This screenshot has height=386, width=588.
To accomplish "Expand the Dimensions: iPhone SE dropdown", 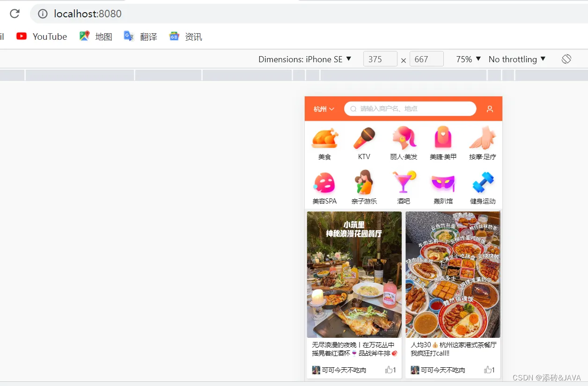I will (305, 59).
